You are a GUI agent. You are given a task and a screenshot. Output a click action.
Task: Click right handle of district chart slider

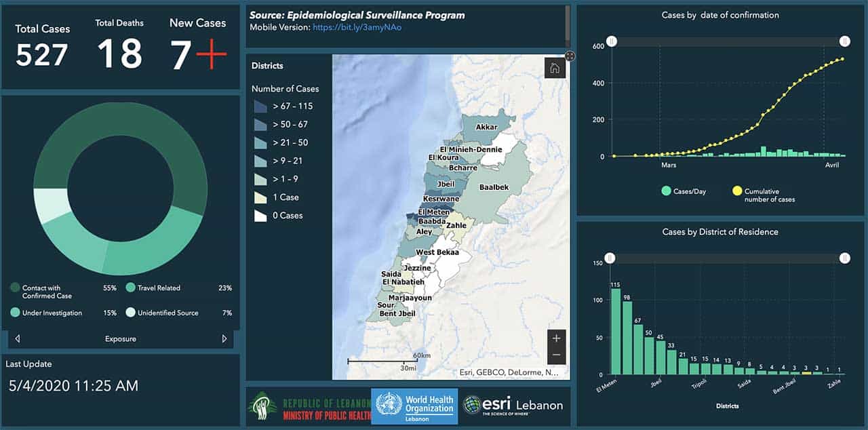pyautogui.click(x=844, y=258)
